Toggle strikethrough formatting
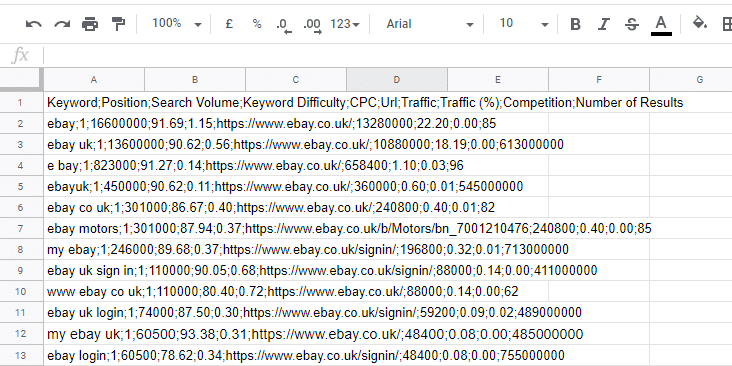Screen dimensions: 732x366 click(632, 24)
